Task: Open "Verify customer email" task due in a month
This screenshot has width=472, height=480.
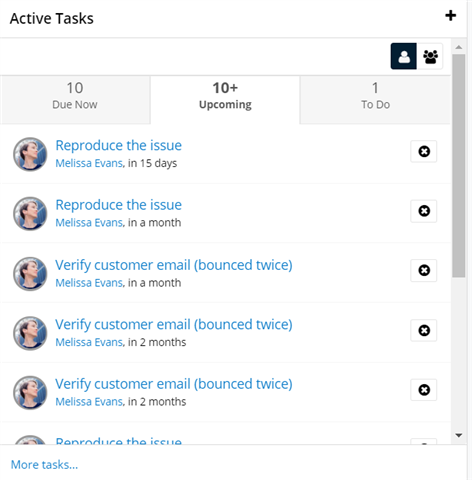Action: tap(174, 265)
